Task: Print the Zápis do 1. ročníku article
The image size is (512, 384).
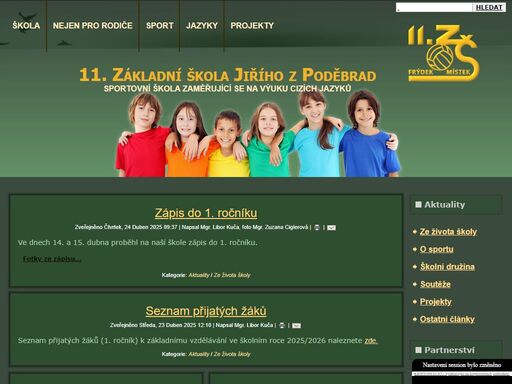Action: [317, 227]
